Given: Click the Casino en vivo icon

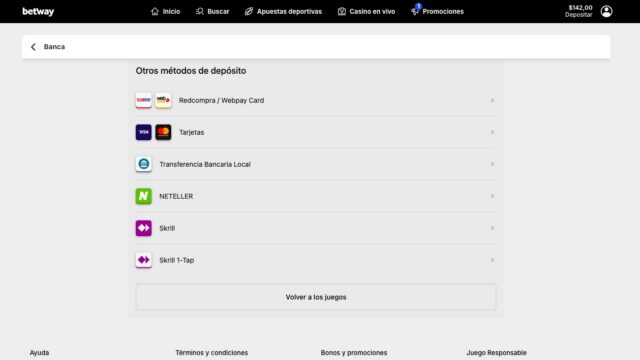Looking at the screenshot, I should click(x=342, y=11).
